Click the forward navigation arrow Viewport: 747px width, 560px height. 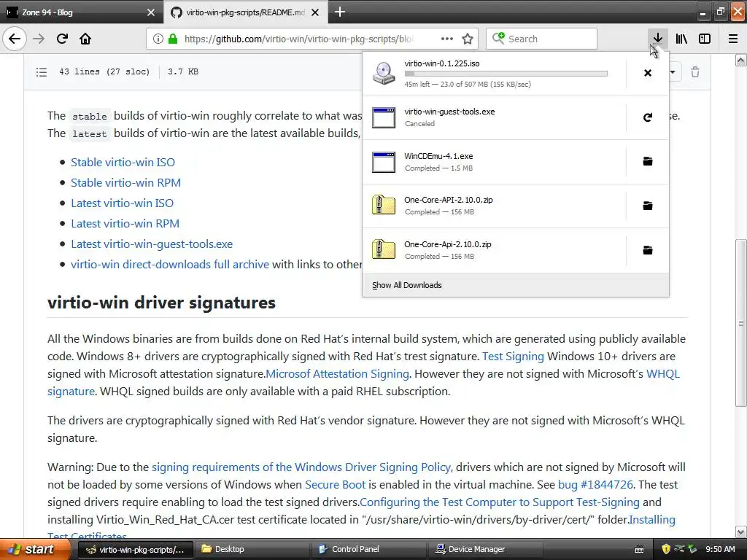[39, 39]
